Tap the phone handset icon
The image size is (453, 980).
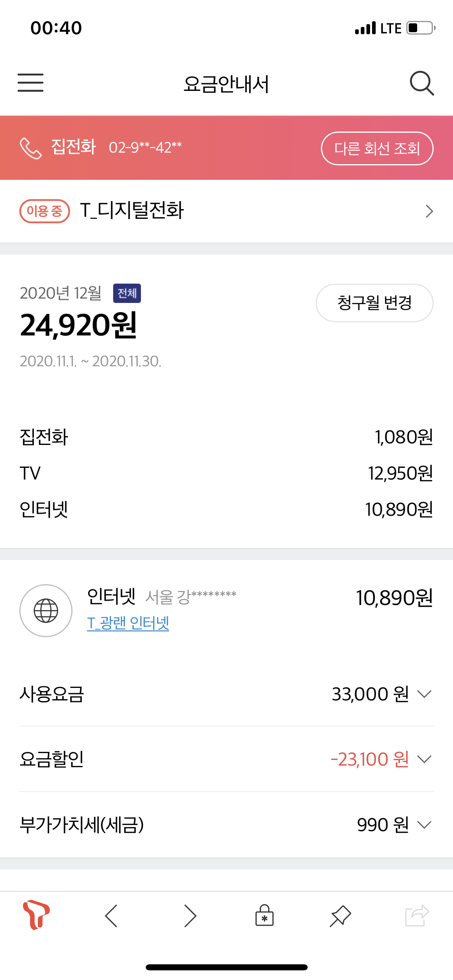[x=31, y=148]
